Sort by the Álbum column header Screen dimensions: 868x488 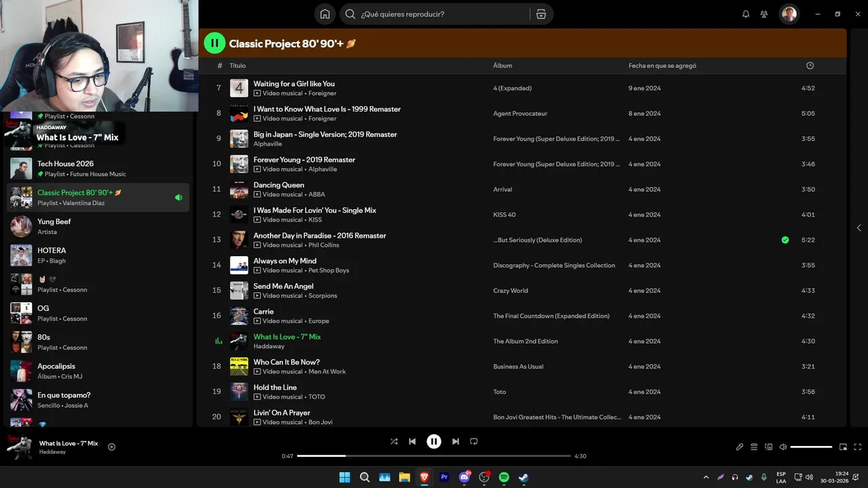point(502,66)
